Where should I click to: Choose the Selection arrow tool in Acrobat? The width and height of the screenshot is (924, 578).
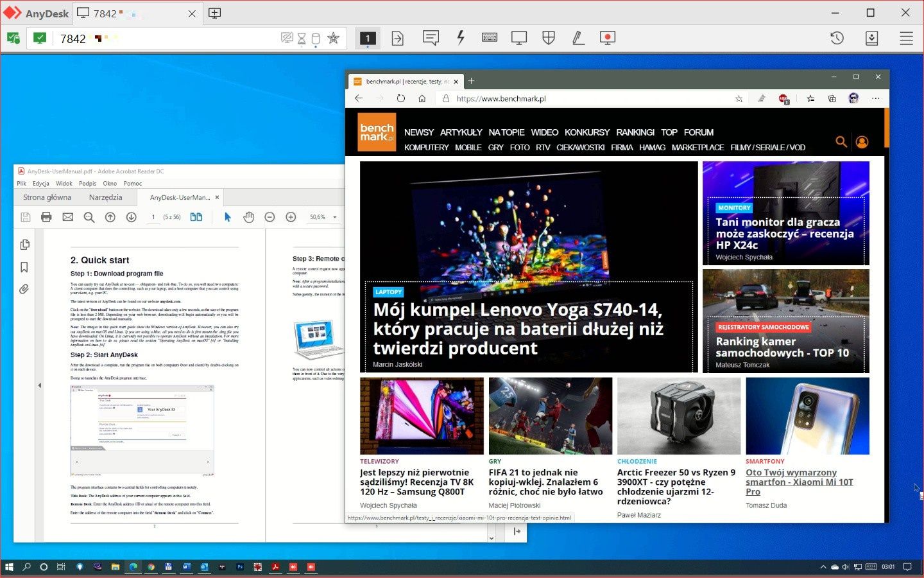point(228,217)
